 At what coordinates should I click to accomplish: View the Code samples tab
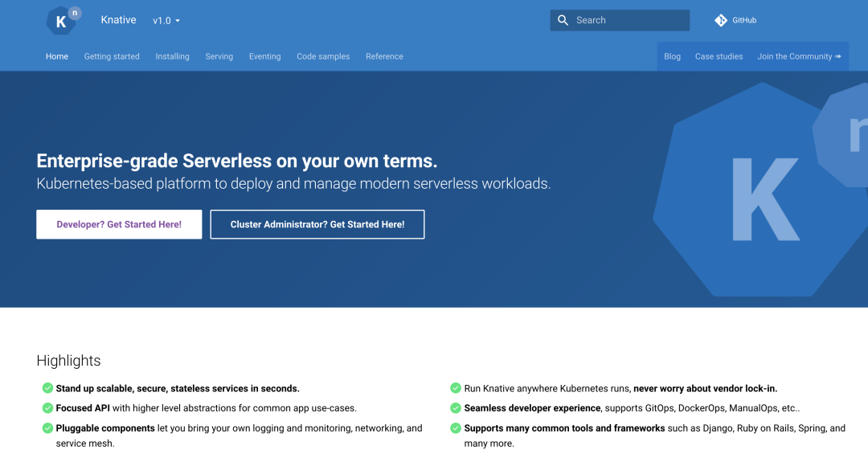[x=323, y=56]
